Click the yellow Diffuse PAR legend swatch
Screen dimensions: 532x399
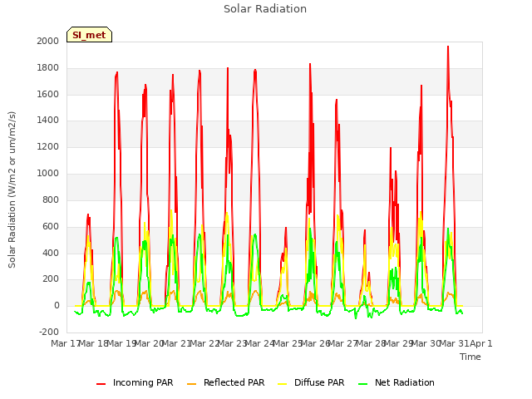[283, 384]
